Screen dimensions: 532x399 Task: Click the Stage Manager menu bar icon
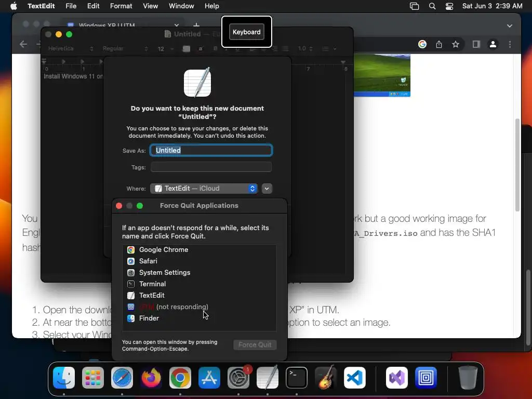[x=414, y=6]
